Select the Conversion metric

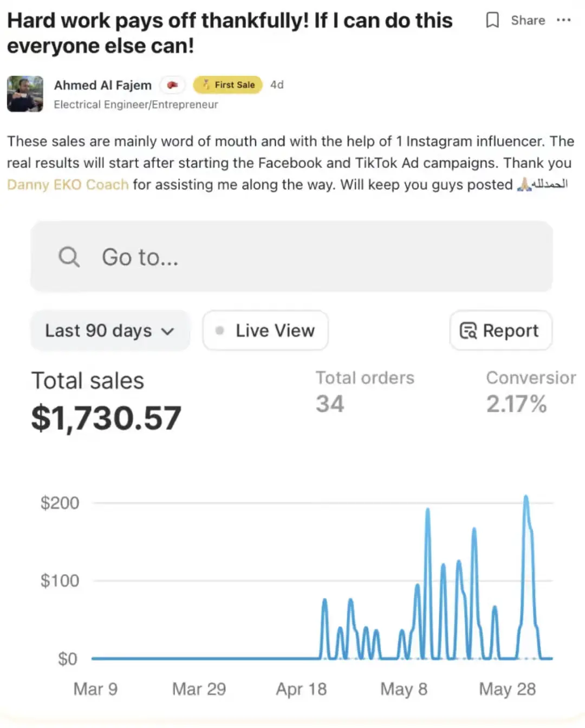(530, 391)
